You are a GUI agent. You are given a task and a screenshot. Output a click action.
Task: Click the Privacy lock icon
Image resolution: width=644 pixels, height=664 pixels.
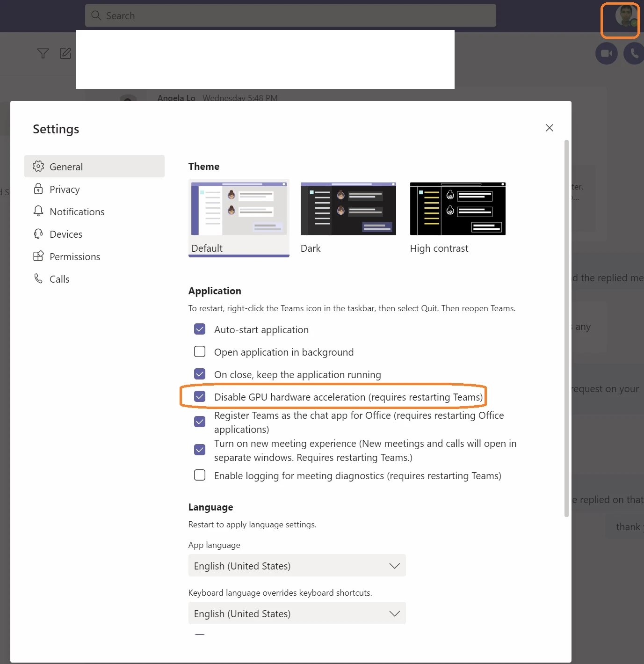tap(38, 189)
